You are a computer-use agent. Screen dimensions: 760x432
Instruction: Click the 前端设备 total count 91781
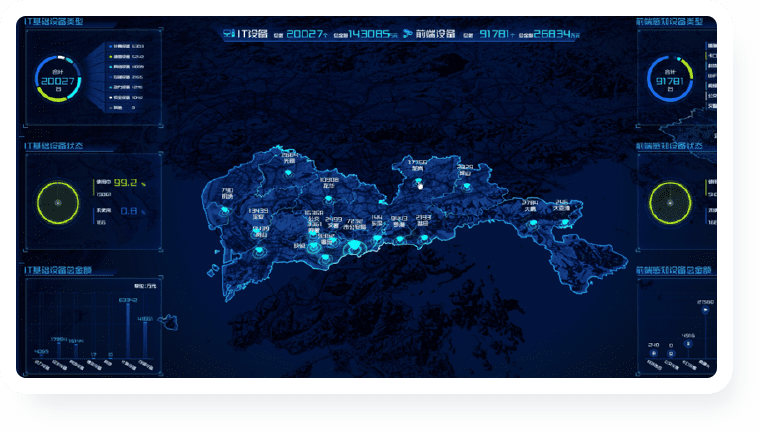pyautogui.click(x=494, y=33)
